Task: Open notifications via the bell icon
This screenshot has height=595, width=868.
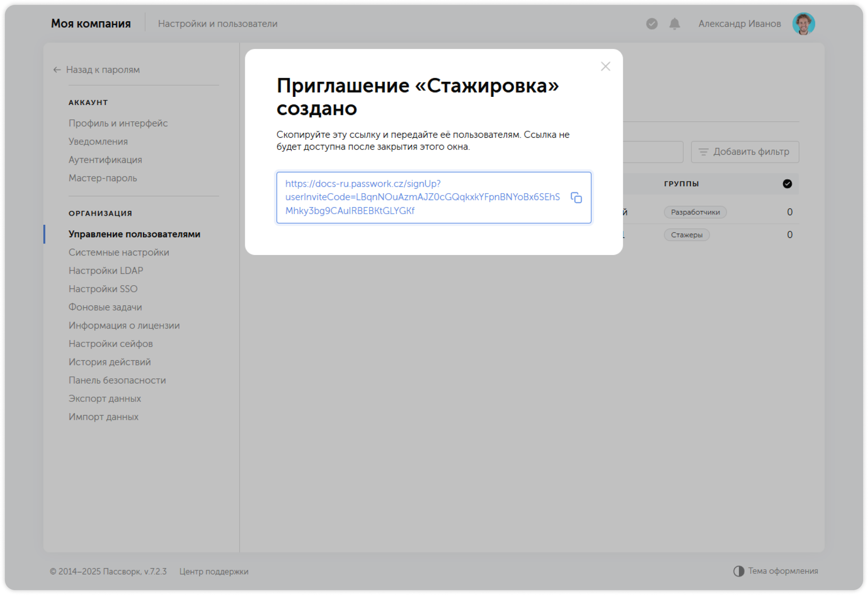Action: (x=674, y=24)
